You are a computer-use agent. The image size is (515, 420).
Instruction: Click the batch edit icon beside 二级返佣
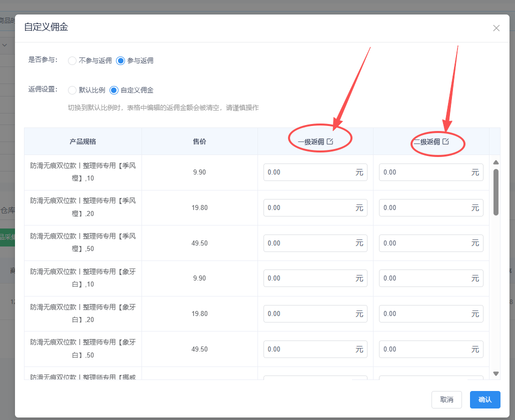pos(445,141)
